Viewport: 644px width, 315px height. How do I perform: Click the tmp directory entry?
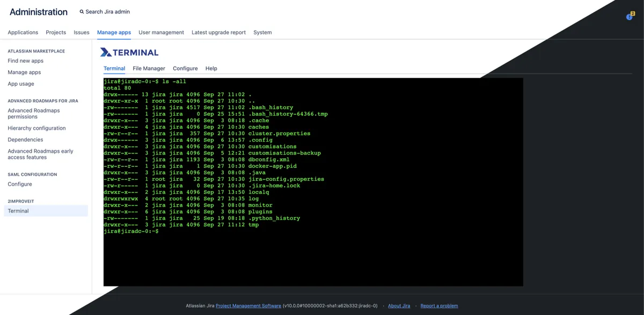click(253, 225)
